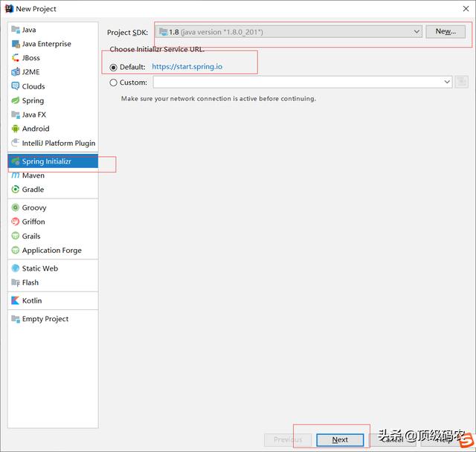Pick Maven project type label
This screenshot has height=452, width=476.
tap(33, 175)
